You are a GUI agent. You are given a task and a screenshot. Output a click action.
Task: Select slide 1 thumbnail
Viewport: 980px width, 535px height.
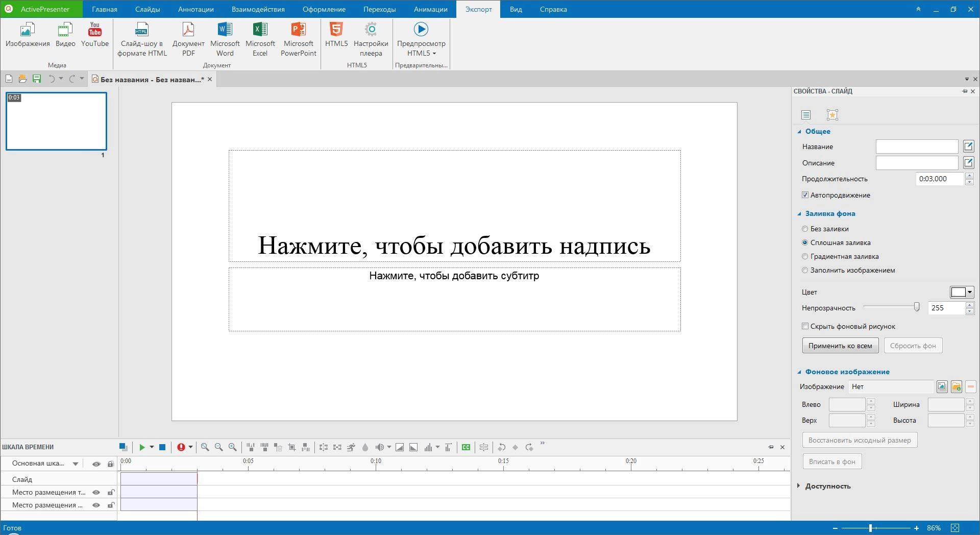click(x=56, y=121)
